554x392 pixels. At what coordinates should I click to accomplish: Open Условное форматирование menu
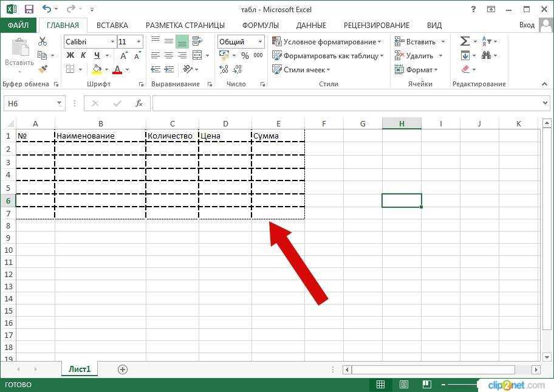(x=327, y=42)
